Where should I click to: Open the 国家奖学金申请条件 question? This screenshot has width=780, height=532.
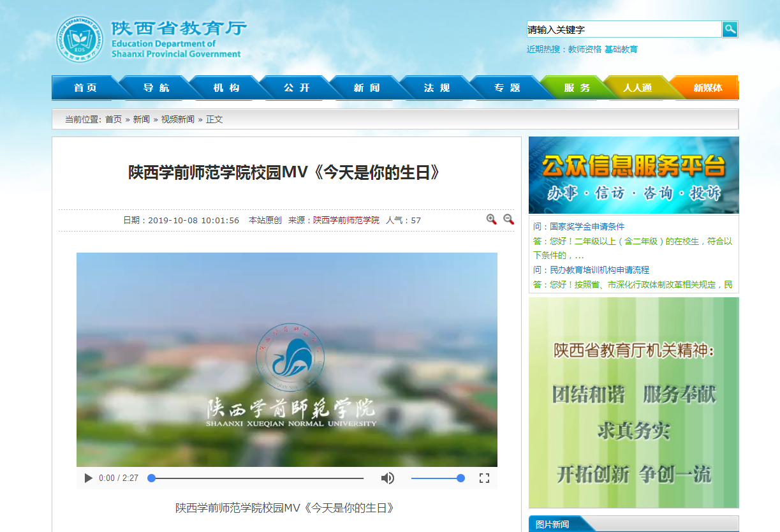point(587,226)
